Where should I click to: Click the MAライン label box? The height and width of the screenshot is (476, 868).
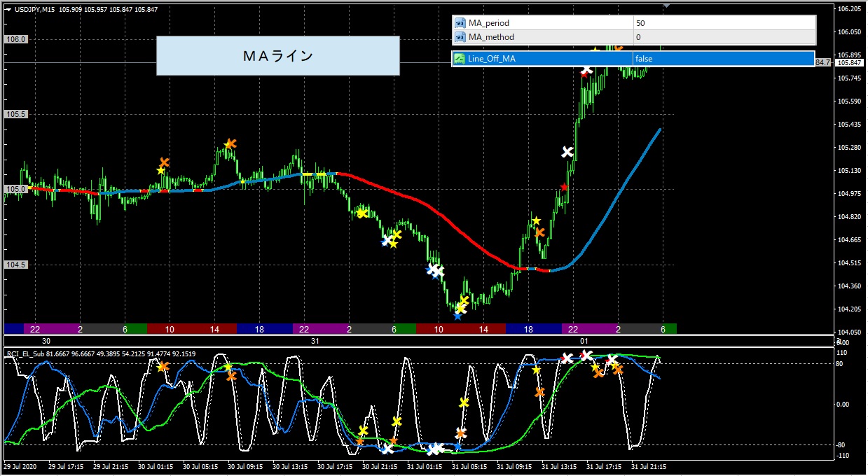(277, 56)
